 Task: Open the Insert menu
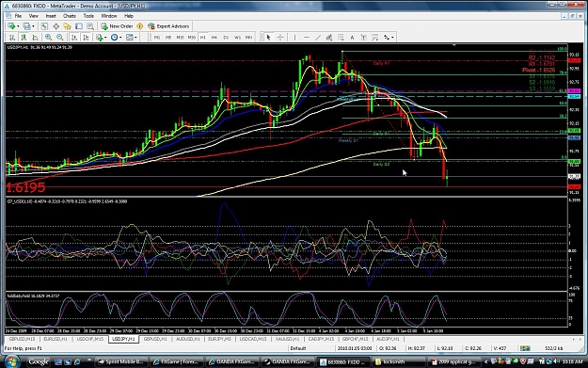click(x=51, y=16)
